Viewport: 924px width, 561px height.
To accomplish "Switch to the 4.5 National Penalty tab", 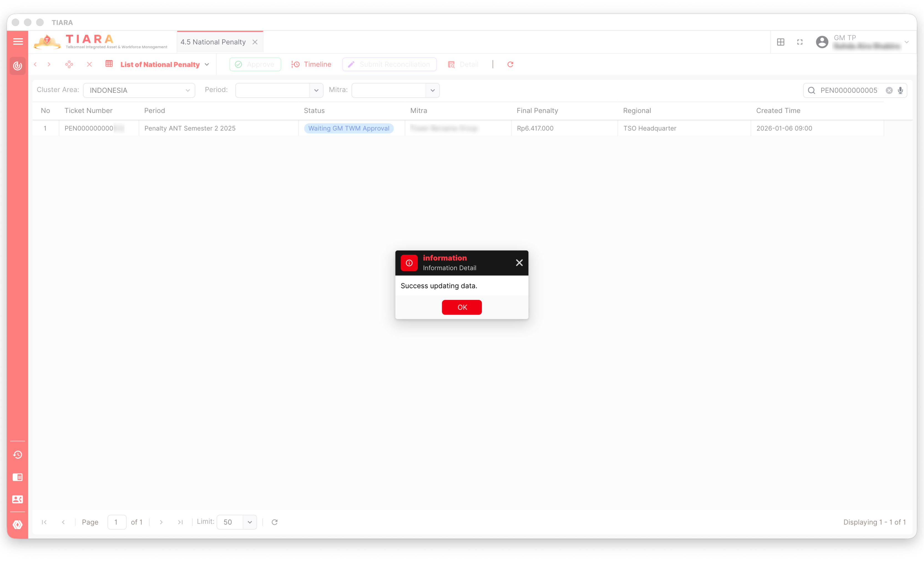I will [213, 42].
